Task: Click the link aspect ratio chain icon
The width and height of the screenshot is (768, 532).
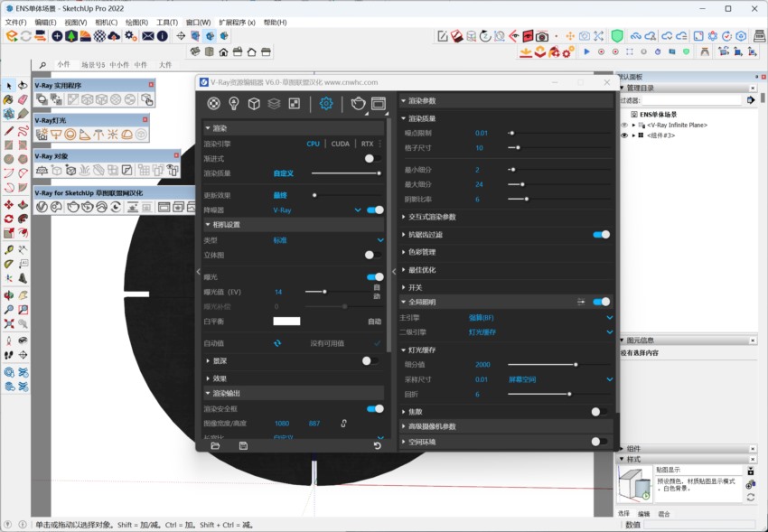Action: pyautogui.click(x=343, y=424)
